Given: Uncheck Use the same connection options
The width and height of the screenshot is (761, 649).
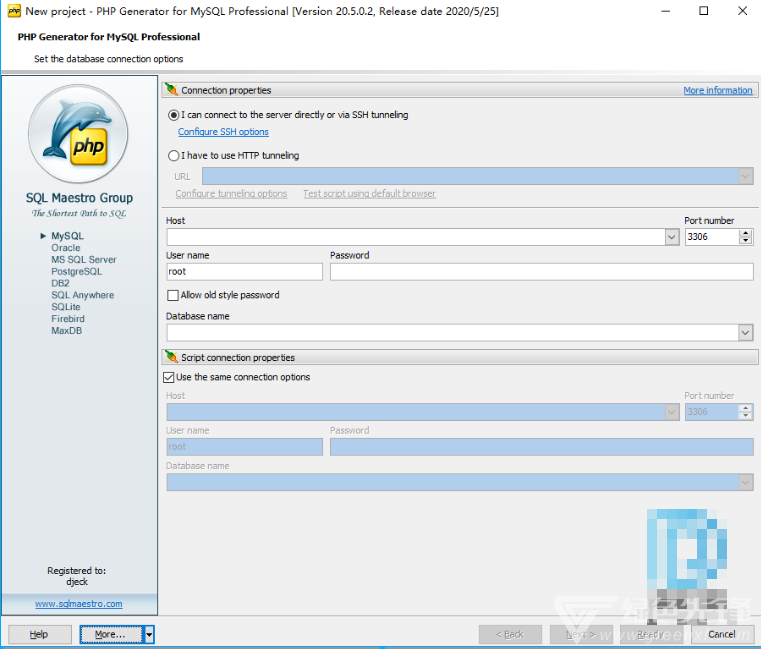Looking at the screenshot, I should coord(169,377).
